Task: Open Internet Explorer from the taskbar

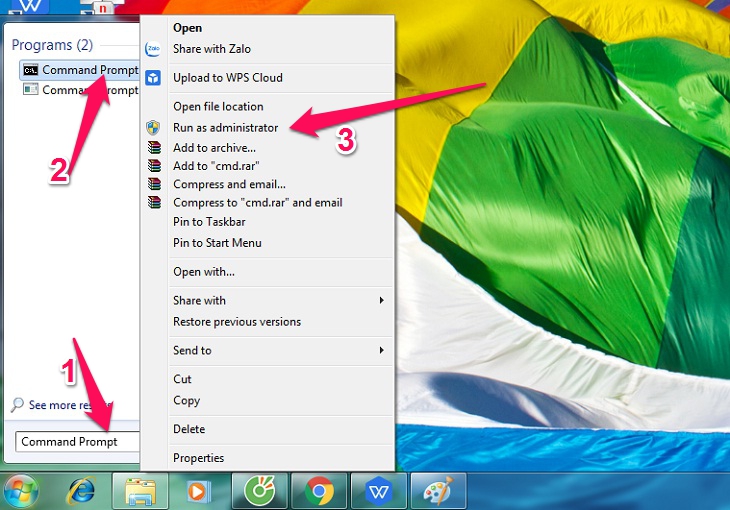Action: pyautogui.click(x=81, y=491)
